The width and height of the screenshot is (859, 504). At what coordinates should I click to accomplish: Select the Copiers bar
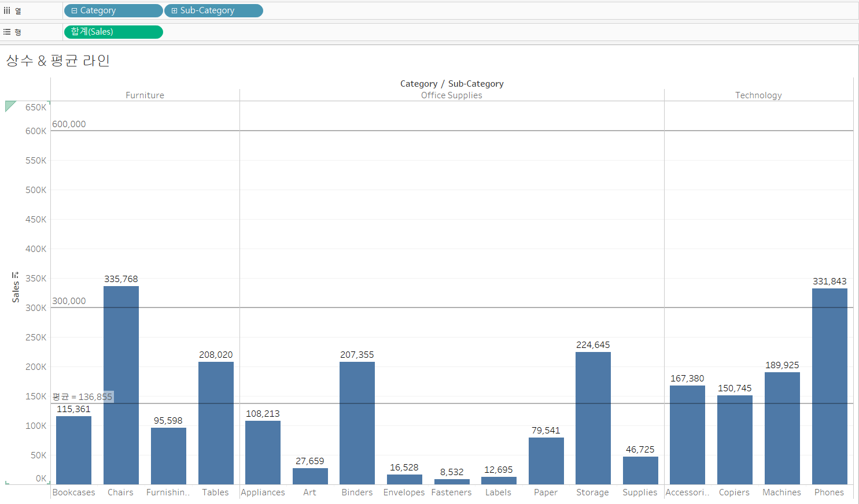(735, 440)
